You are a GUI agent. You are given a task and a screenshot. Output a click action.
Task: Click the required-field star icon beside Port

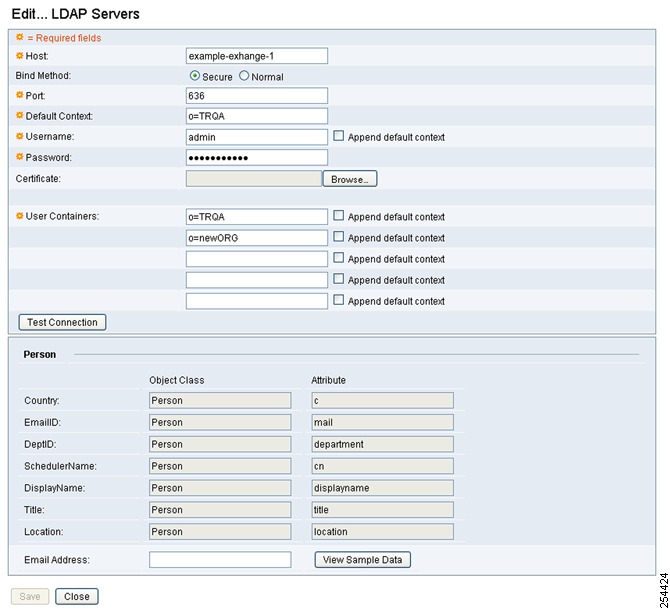tap(20, 95)
